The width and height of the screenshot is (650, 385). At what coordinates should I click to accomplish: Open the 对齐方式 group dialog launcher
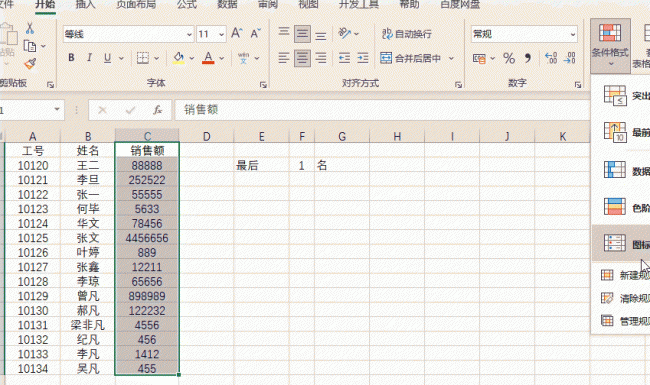[x=458, y=85]
